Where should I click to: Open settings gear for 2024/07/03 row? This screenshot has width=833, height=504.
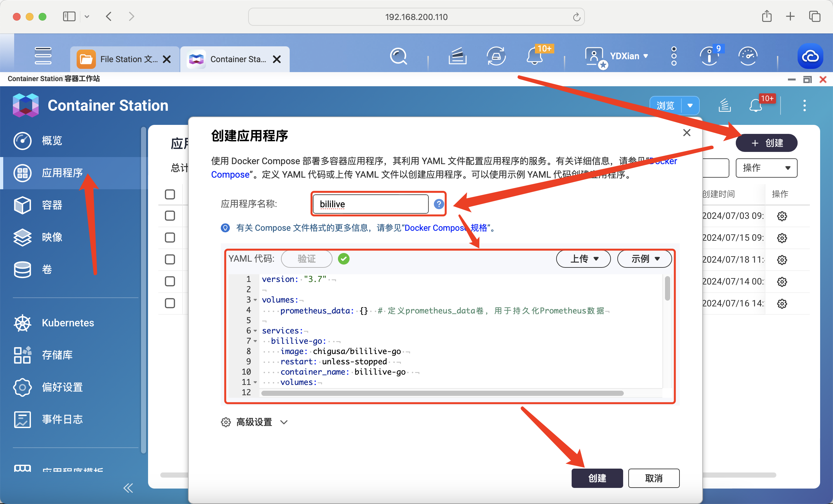[x=782, y=216]
